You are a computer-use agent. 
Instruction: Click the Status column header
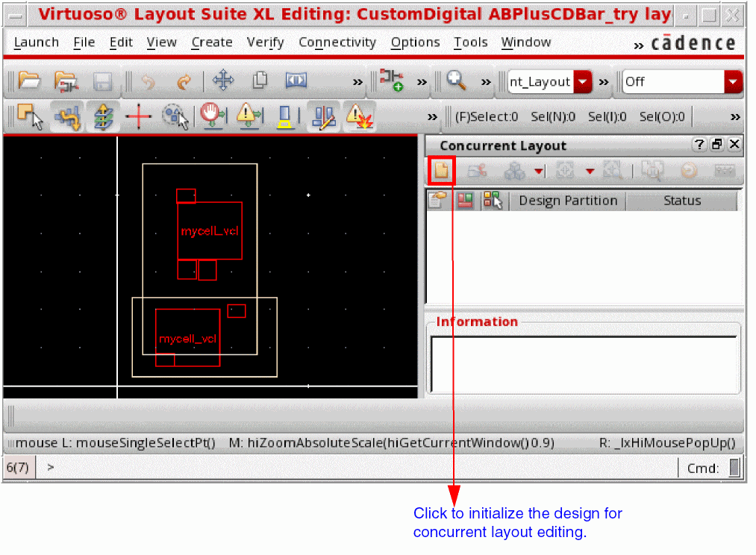coord(682,201)
